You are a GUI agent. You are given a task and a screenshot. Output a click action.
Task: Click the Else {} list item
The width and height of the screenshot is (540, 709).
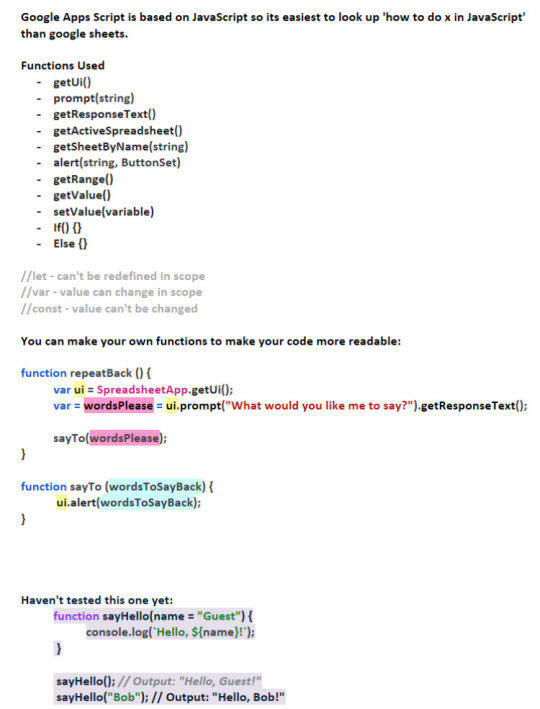pyautogui.click(x=70, y=244)
